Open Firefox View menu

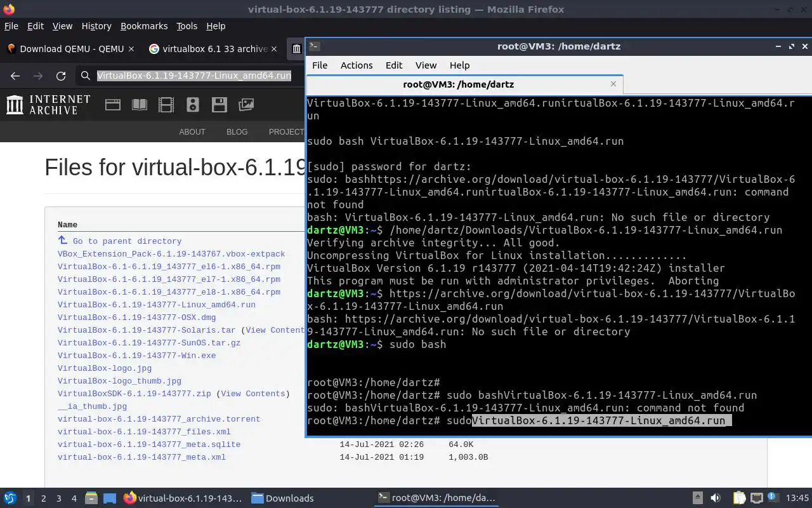point(62,26)
